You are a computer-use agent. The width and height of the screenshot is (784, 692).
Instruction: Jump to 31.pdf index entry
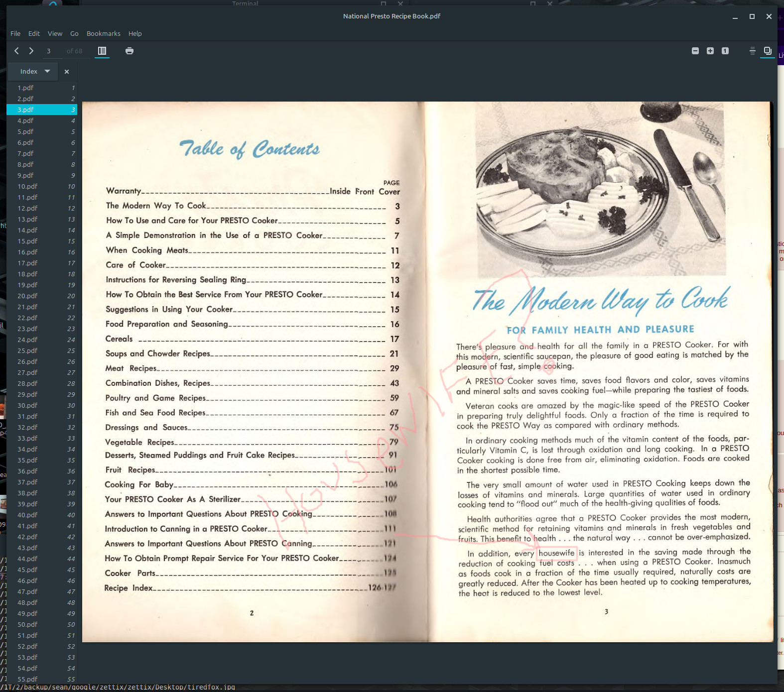click(42, 417)
